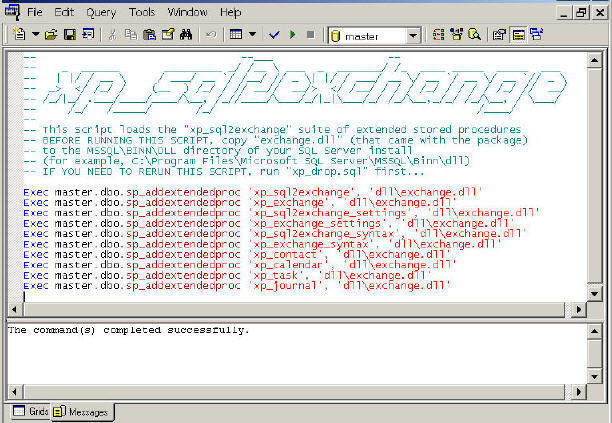Open the Query menu
The height and width of the screenshot is (423, 612).
pos(101,12)
